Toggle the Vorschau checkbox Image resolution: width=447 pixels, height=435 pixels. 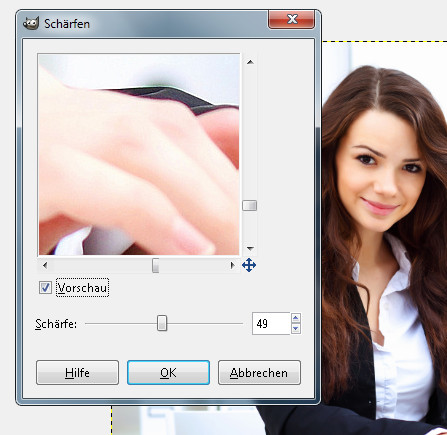45,287
